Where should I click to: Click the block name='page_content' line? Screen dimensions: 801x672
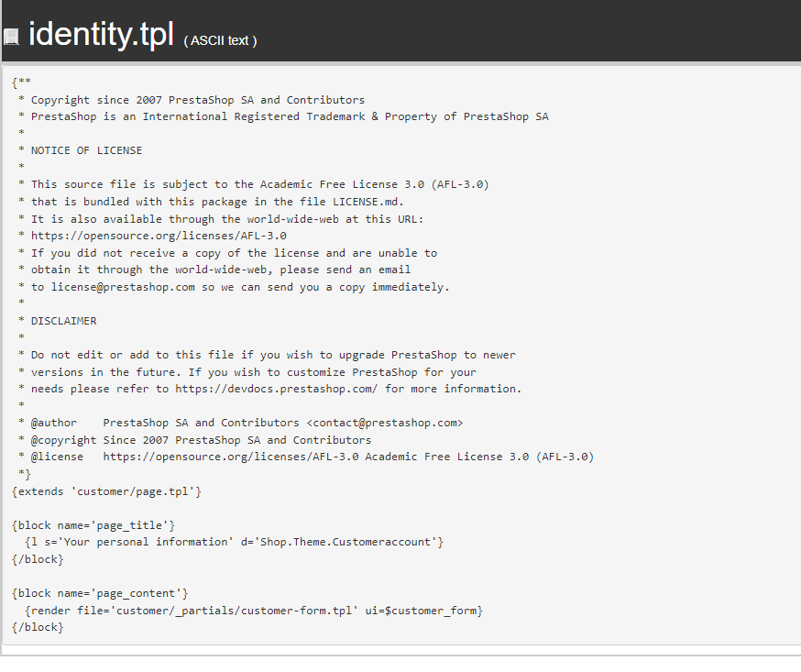click(100, 593)
